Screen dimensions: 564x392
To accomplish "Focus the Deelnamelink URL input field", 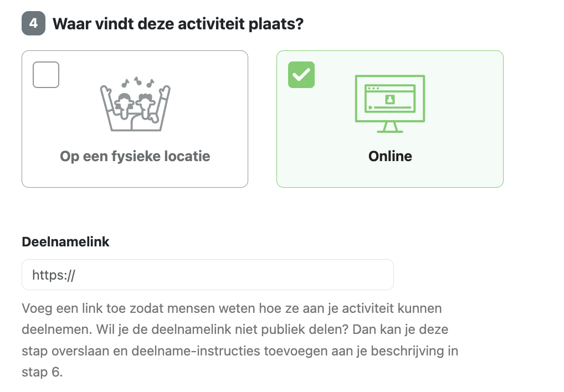I will tap(208, 275).
